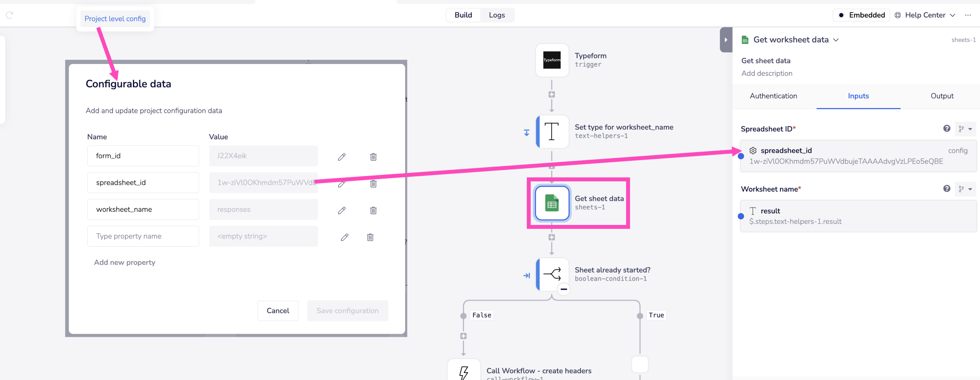Click the trash icon for worksheet_name property
This screenshot has width=980, height=380.
pos(373,210)
